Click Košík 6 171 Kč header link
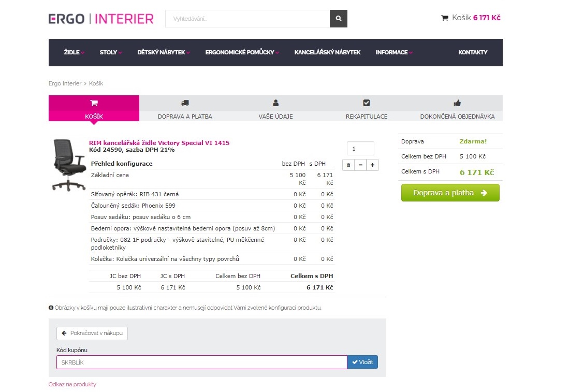The height and width of the screenshot is (392, 569). click(x=471, y=18)
